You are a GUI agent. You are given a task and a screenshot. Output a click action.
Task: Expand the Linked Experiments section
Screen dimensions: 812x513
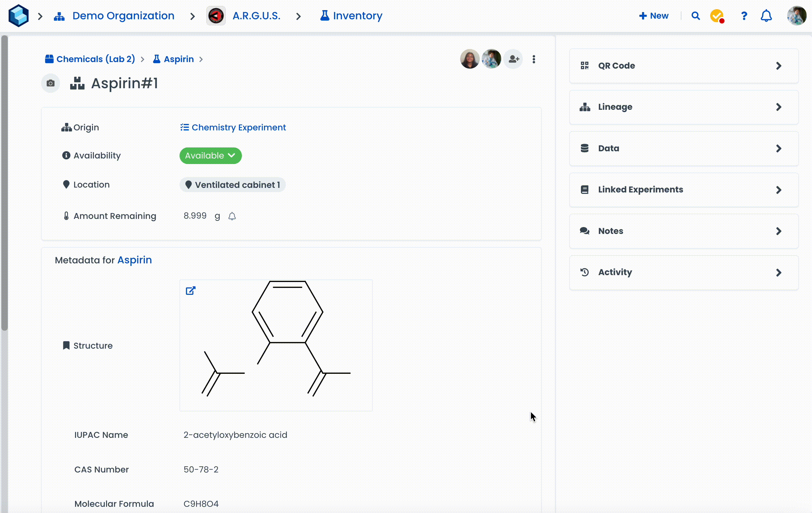point(683,190)
